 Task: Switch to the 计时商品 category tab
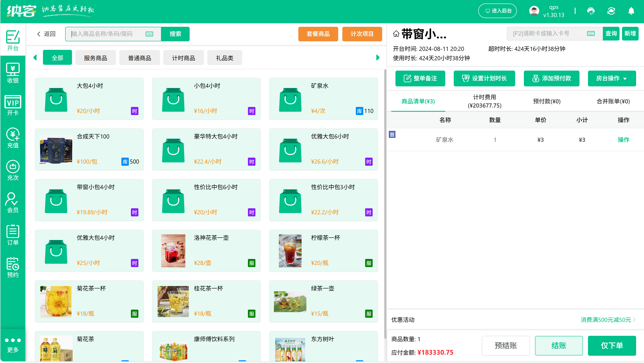click(x=183, y=58)
